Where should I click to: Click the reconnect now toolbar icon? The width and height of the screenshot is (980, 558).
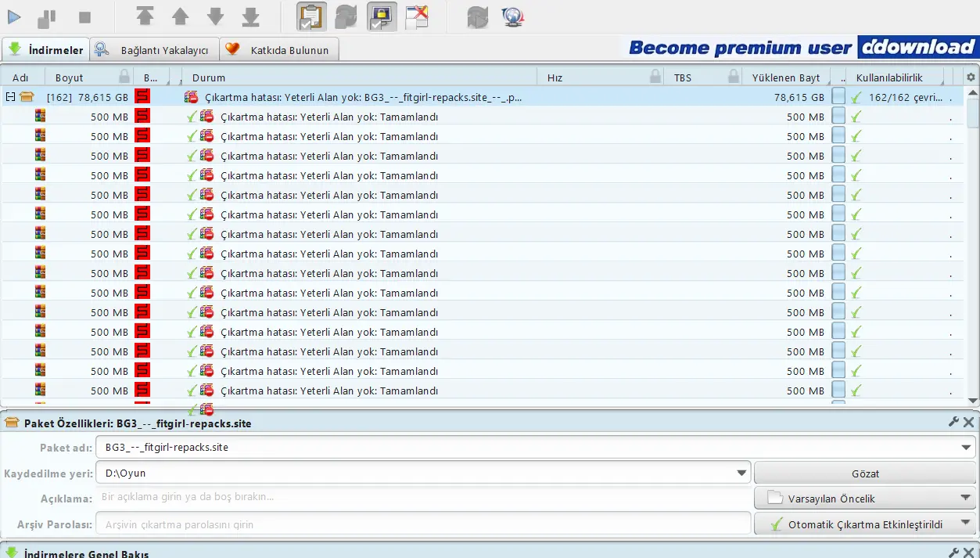tap(478, 16)
